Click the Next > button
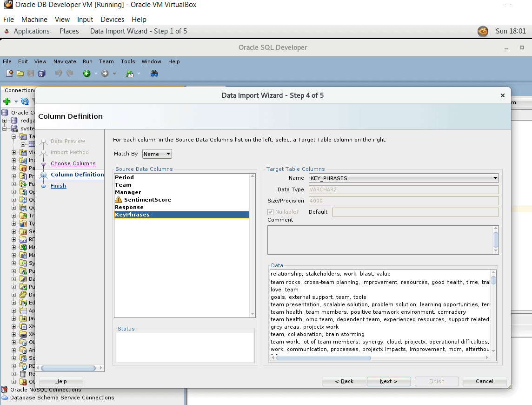532x405 pixels. pos(389,381)
